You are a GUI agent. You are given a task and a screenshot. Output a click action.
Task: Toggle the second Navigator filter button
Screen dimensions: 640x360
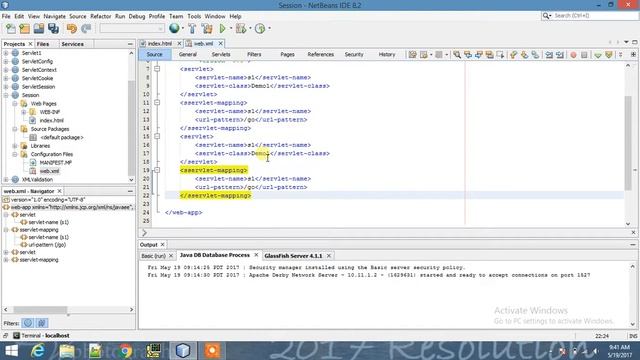click(x=42, y=323)
